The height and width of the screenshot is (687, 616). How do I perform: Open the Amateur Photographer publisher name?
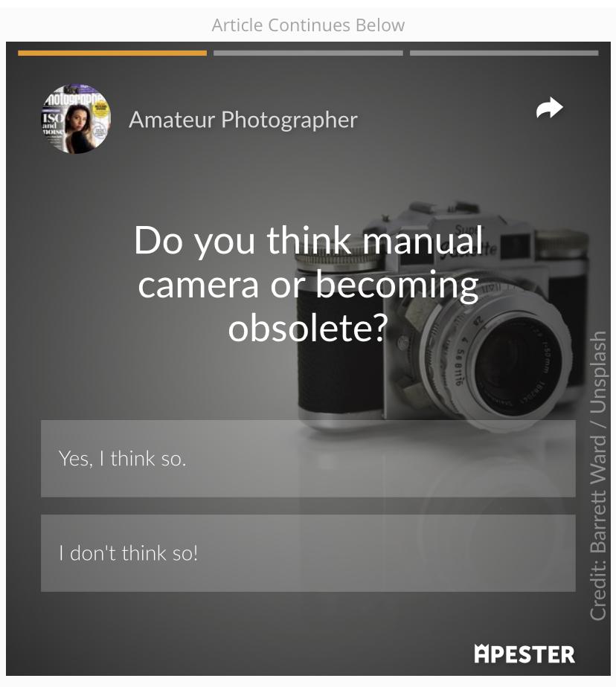pyautogui.click(x=243, y=120)
